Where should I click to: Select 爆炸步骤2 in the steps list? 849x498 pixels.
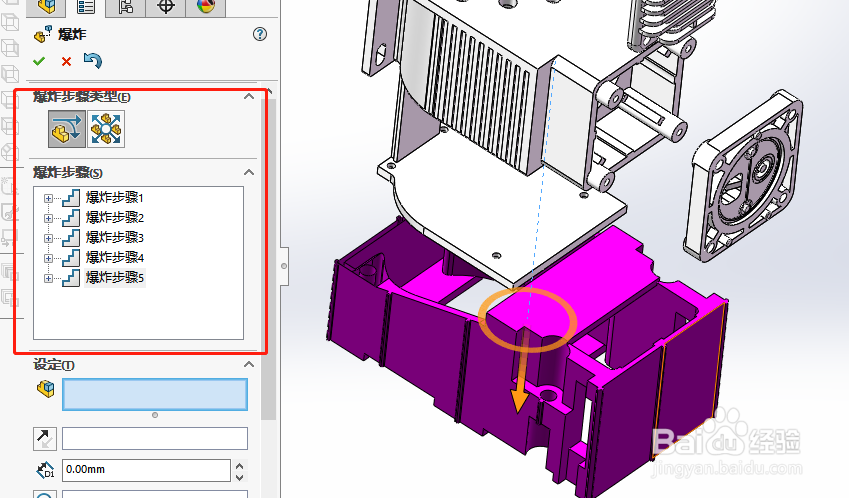click(x=115, y=218)
